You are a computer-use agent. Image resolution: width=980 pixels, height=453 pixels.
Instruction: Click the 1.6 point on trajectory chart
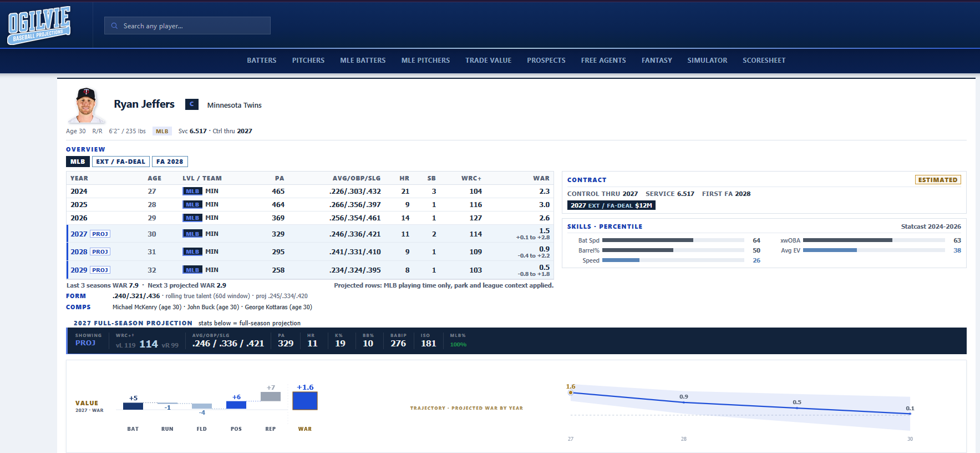click(x=571, y=392)
